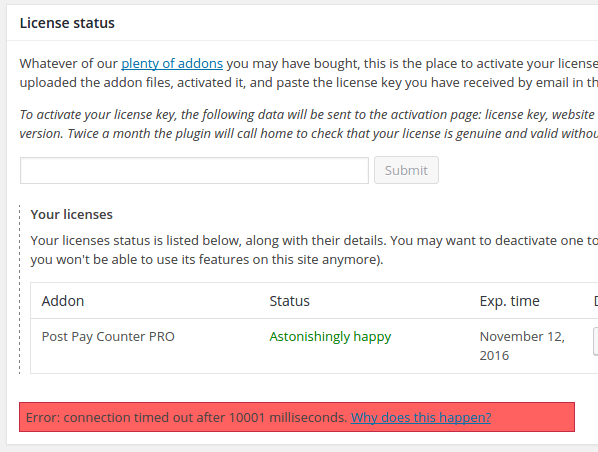598x452 pixels.
Task: Click the cut-off column header after Exp. time
Action: [x=596, y=301]
